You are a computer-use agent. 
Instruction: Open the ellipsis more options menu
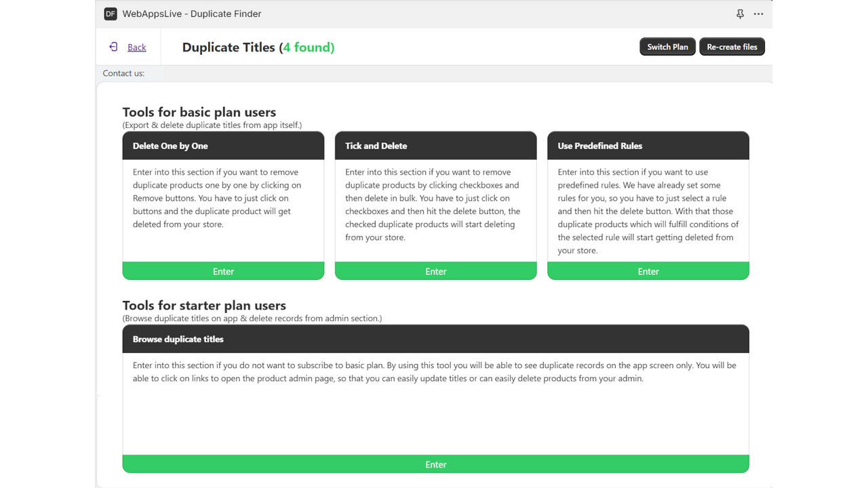[x=758, y=14]
